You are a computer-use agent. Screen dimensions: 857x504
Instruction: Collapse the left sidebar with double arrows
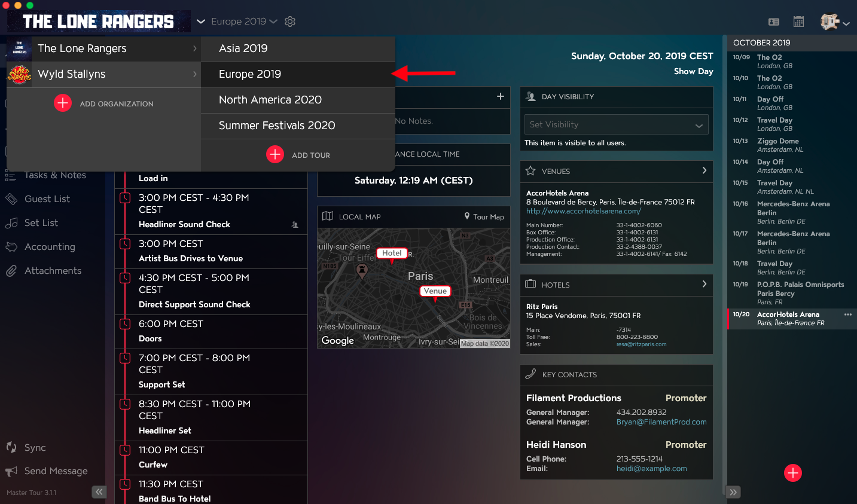(x=99, y=492)
